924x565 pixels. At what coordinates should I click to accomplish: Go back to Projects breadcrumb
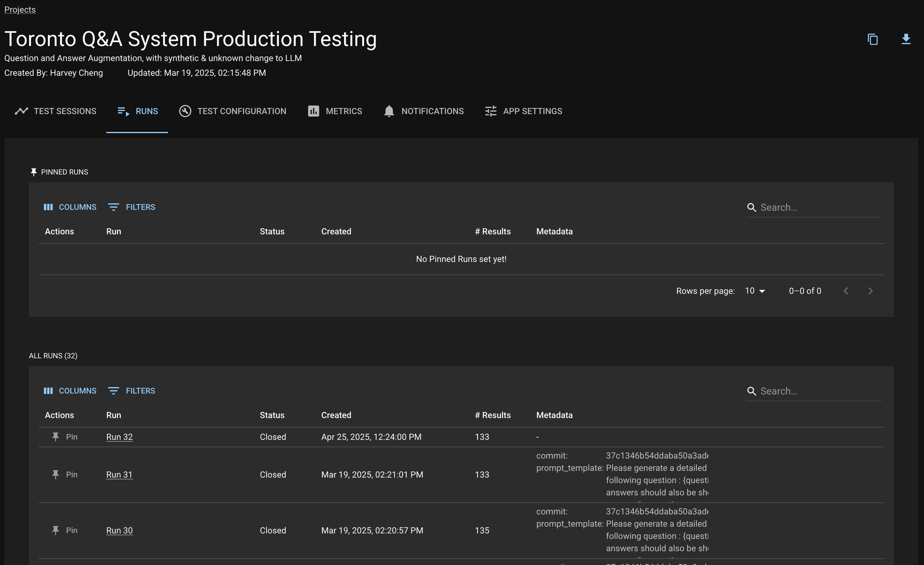pyautogui.click(x=20, y=10)
